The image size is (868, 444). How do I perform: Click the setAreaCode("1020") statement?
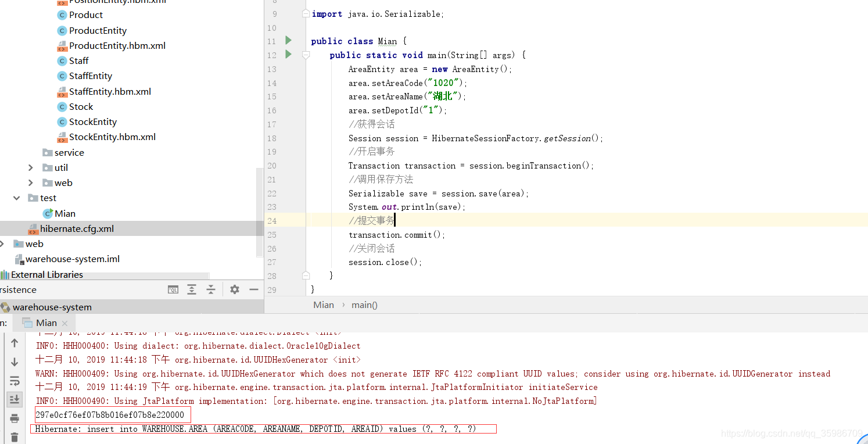coord(408,83)
